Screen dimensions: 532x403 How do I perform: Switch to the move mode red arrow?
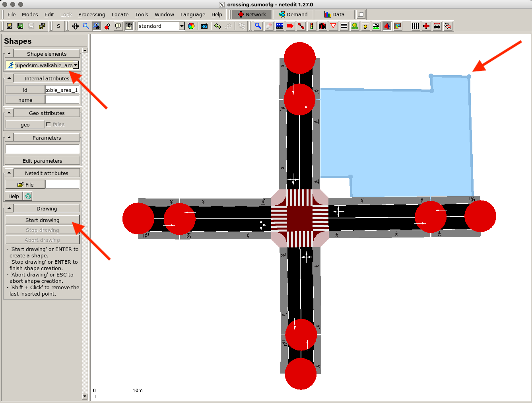coord(290,26)
